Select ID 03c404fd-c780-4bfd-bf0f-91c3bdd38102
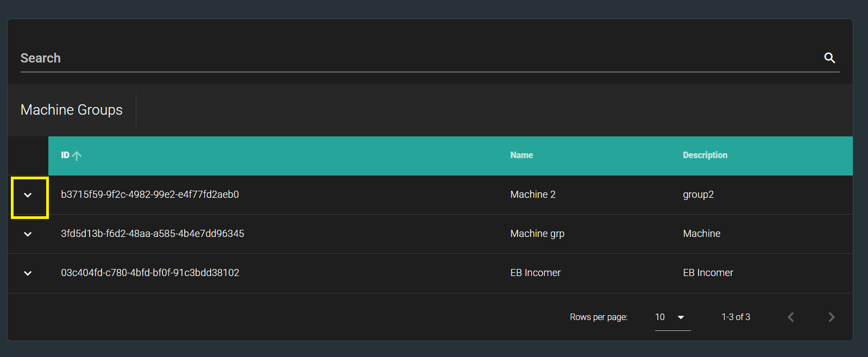Screen dimensions: 868x357 pos(150,273)
